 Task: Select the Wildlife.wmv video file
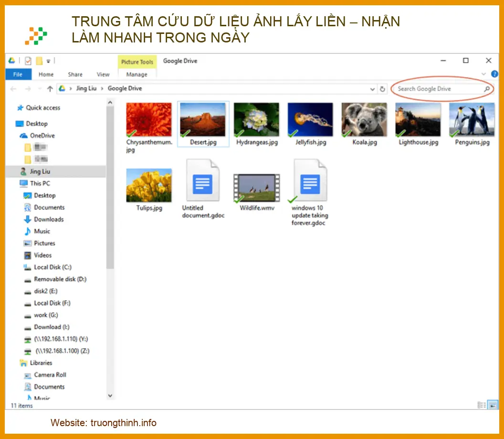point(256,192)
